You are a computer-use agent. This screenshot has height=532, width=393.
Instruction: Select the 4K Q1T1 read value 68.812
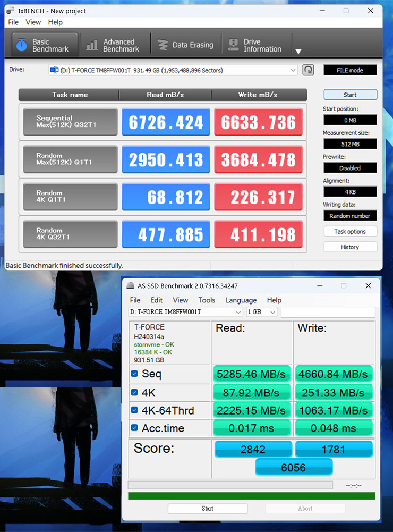(x=166, y=197)
